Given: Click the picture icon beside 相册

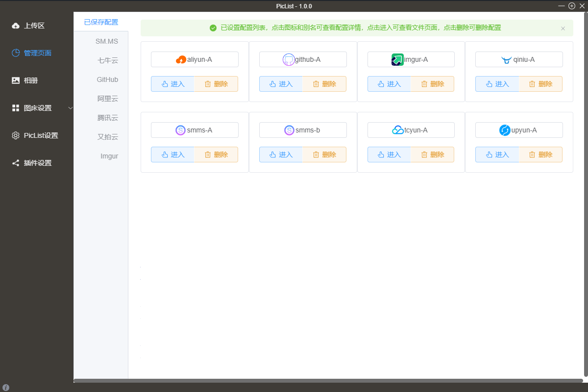Looking at the screenshot, I should 16,80.
